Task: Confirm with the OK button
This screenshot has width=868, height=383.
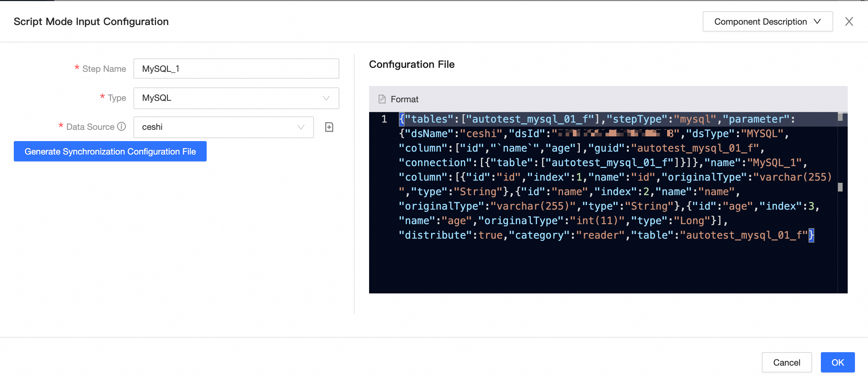Action: point(838,362)
